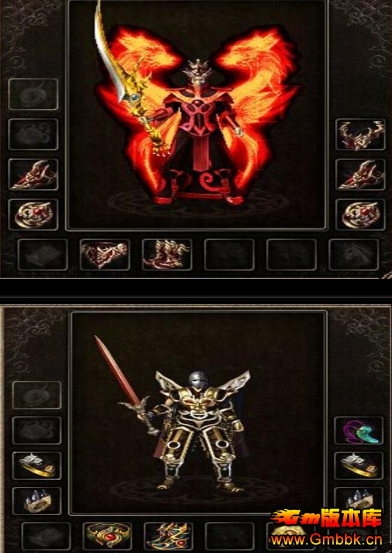Screen dimensions: 392x553
Task: Select right-hand gold ring with red gem
Action: click(360, 215)
